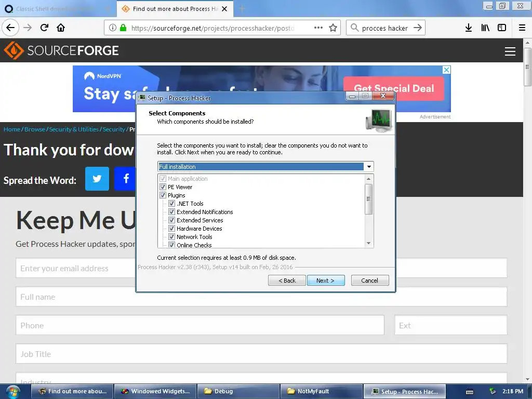The image size is (532, 399).
Task: Click the Get Special Deal ad button
Action: tap(394, 88)
